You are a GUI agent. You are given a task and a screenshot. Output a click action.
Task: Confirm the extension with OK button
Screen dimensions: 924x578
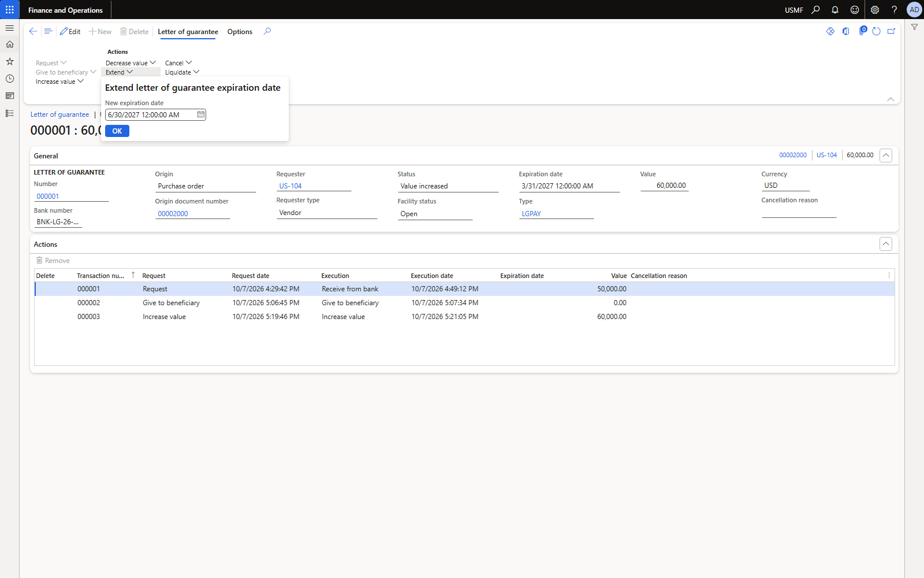click(x=117, y=131)
